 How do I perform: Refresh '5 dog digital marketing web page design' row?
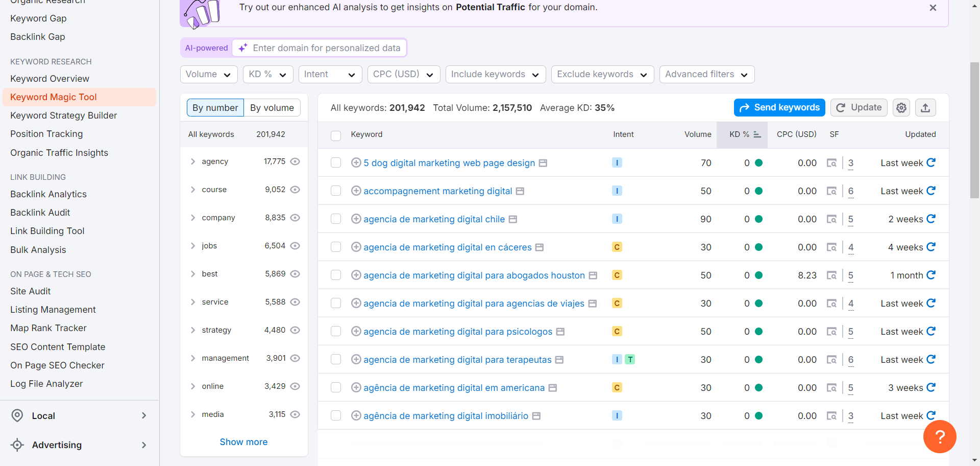931,162
